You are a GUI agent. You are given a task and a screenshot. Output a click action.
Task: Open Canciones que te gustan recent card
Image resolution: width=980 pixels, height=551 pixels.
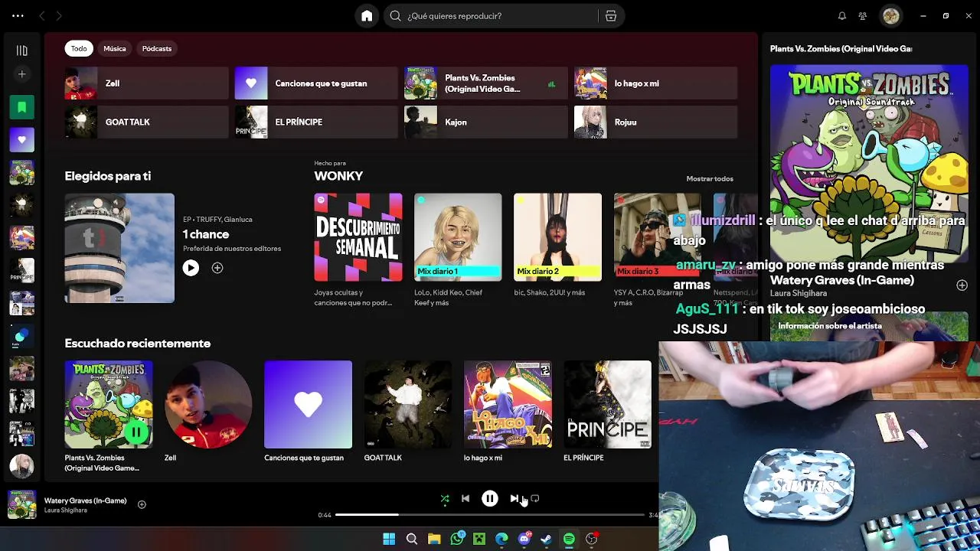[x=308, y=412]
